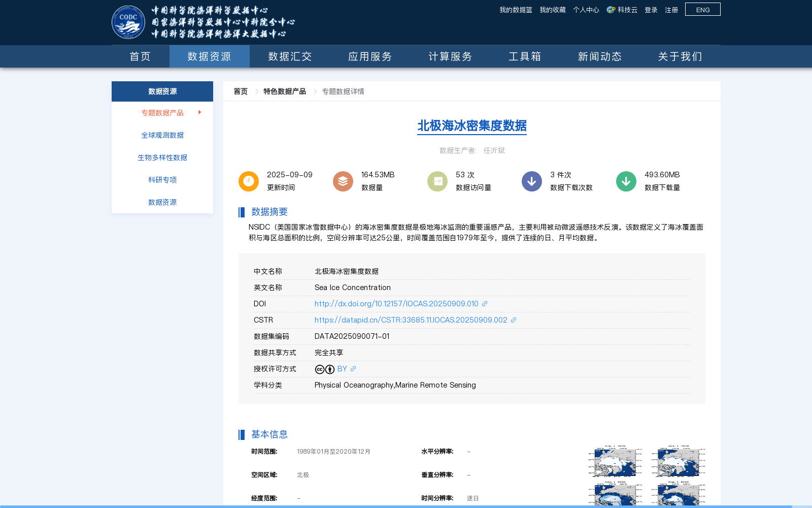Click the 2025-09-09 update date
The width and height of the screenshot is (812, 508).
(x=290, y=175)
